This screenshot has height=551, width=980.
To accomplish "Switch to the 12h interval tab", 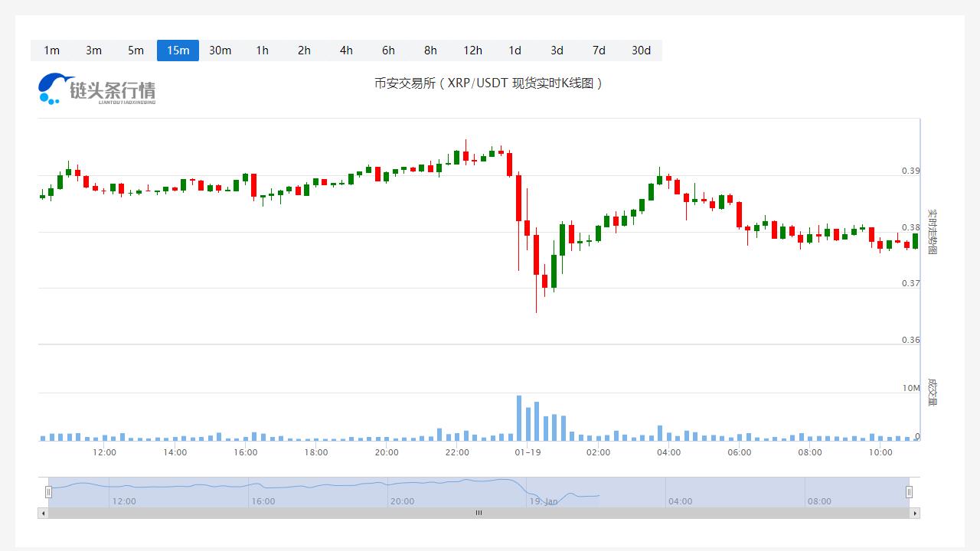I will (472, 51).
